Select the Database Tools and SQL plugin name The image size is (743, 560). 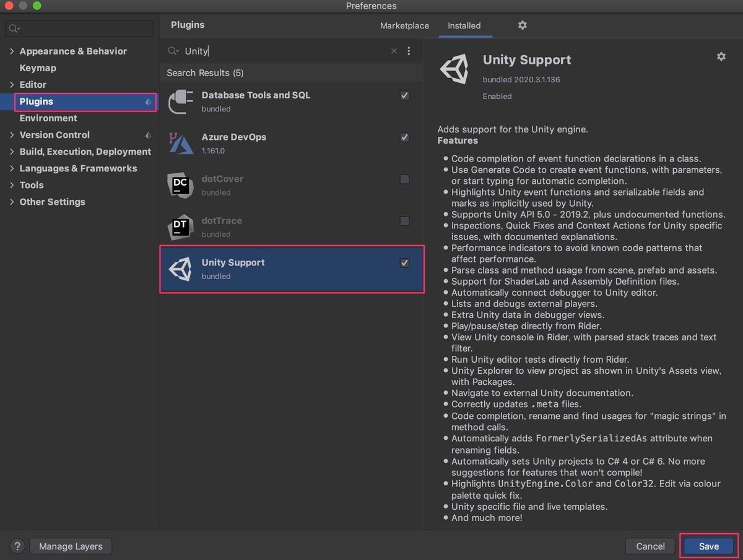coord(256,95)
